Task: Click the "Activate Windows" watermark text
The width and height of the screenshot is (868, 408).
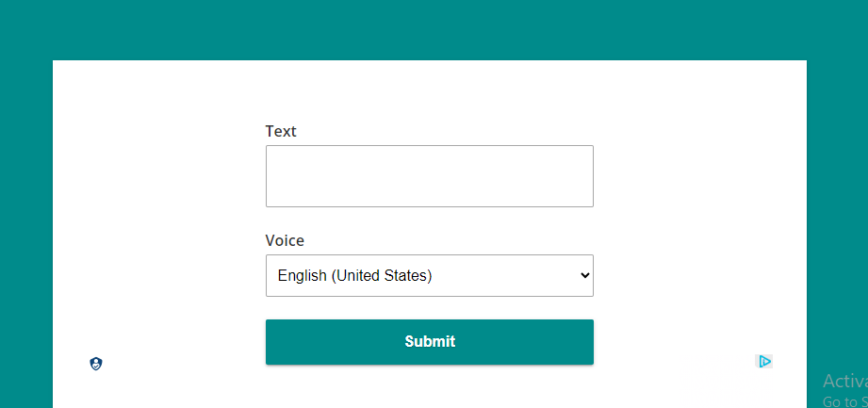Action: [844, 382]
